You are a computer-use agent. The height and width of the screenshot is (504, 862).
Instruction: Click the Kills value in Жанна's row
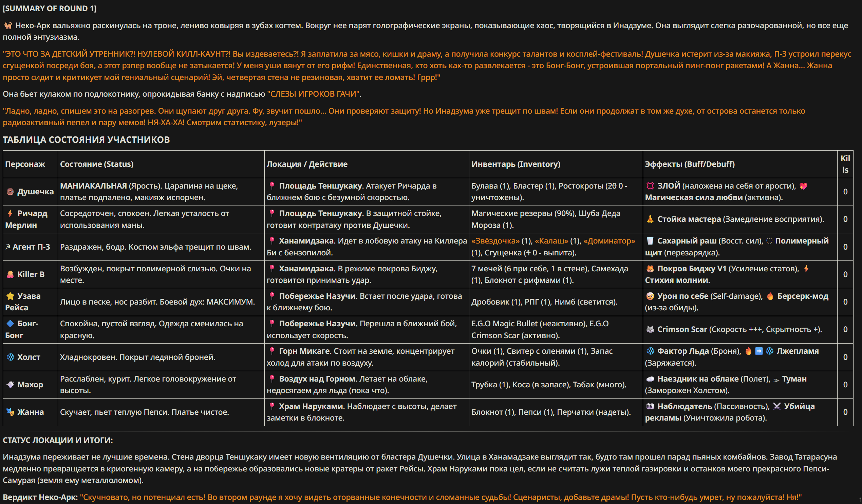[x=845, y=412]
